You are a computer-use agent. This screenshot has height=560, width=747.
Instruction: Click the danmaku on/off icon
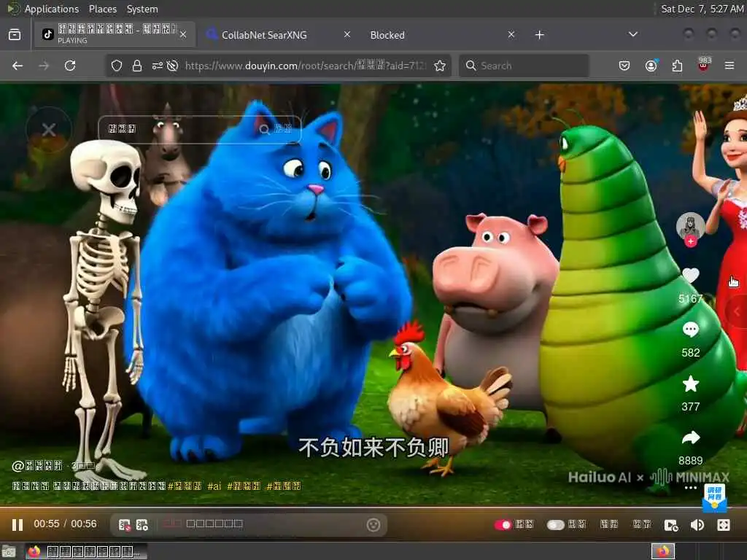[x=124, y=525]
